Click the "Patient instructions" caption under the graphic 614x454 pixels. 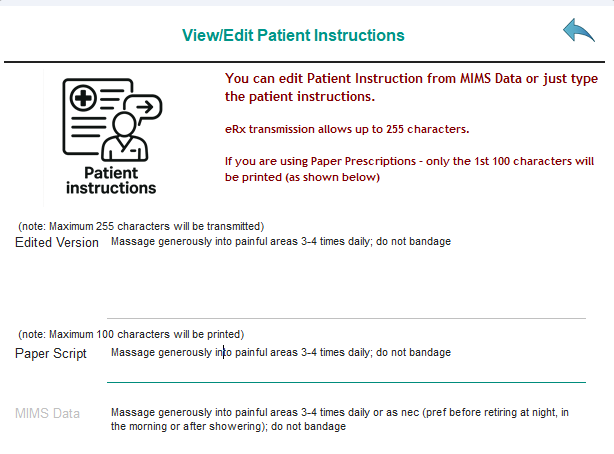[x=111, y=181]
